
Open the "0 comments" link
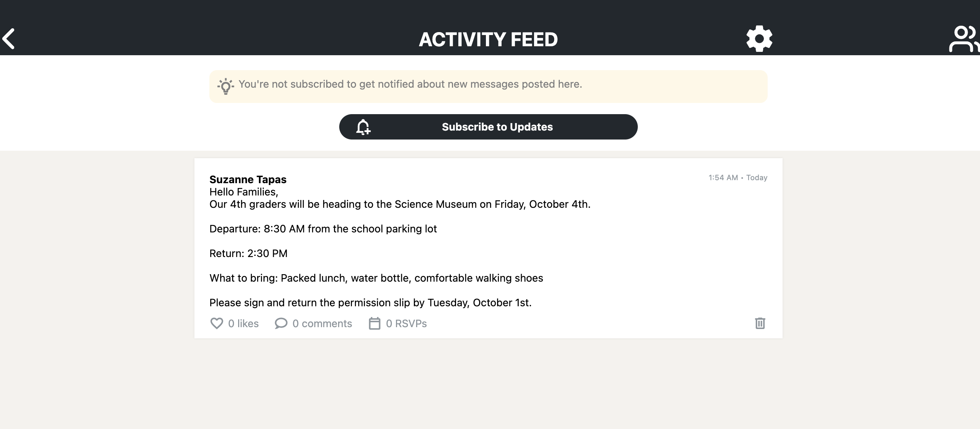(322, 323)
